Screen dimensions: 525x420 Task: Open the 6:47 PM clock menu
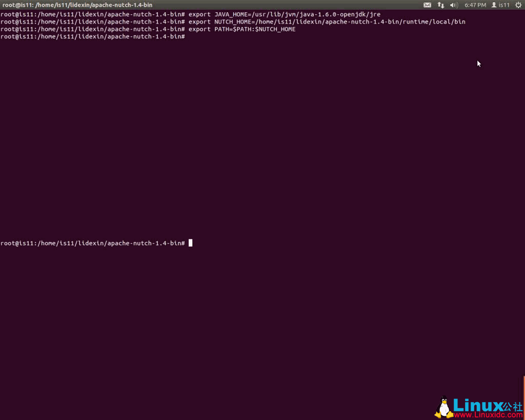click(x=475, y=5)
